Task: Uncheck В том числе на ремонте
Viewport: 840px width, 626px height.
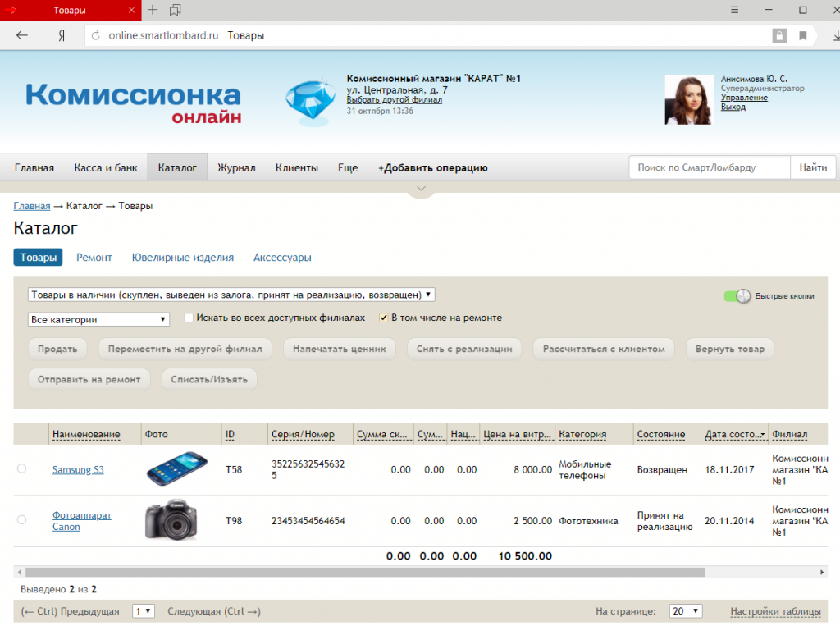Action: point(384,318)
